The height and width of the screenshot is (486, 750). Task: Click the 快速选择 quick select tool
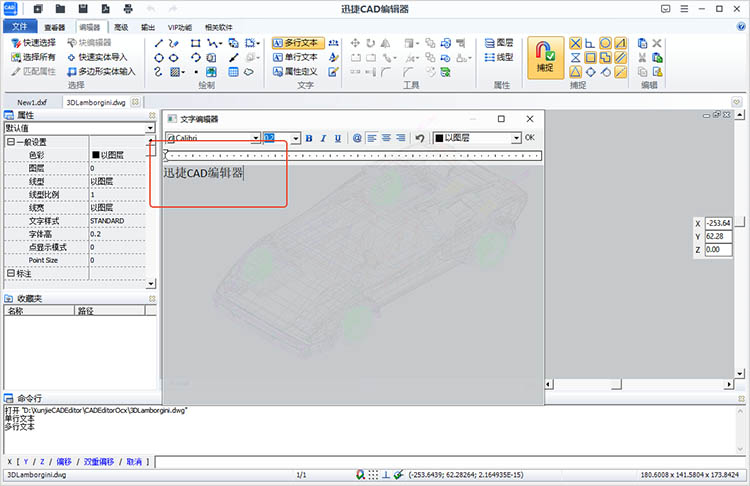point(33,43)
